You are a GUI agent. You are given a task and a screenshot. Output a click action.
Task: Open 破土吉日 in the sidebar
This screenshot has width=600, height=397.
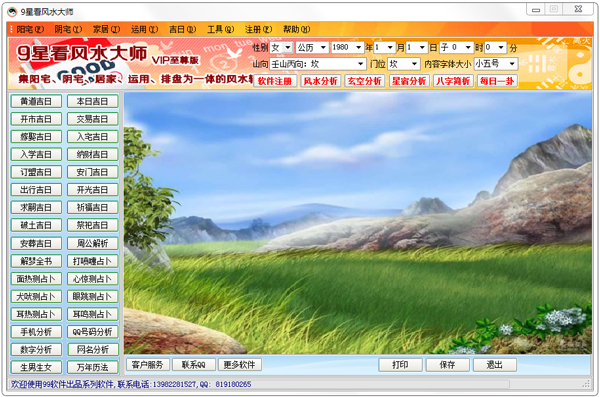[x=36, y=225]
